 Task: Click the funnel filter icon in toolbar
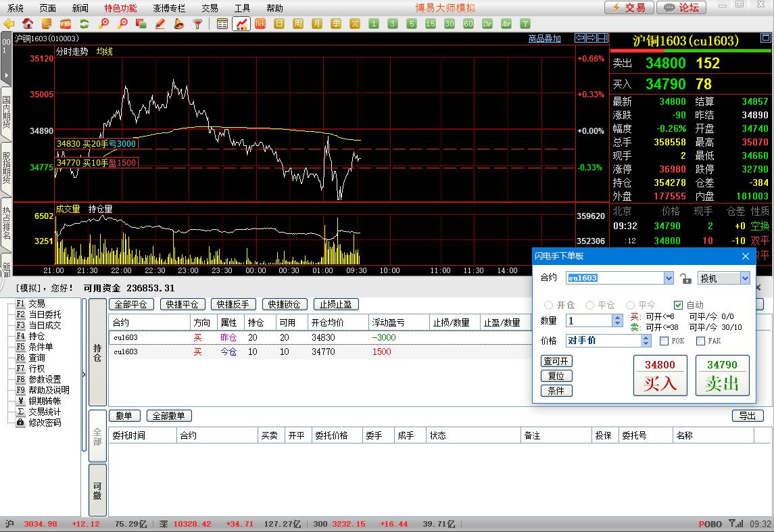click(x=197, y=24)
